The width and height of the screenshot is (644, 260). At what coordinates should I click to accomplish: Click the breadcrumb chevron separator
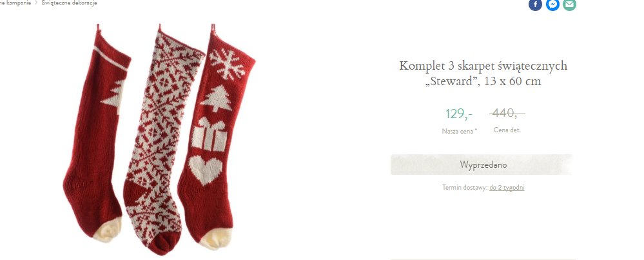point(36,3)
